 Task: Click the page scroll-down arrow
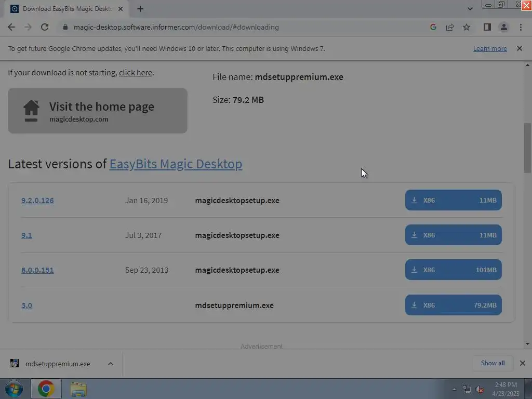527,344
